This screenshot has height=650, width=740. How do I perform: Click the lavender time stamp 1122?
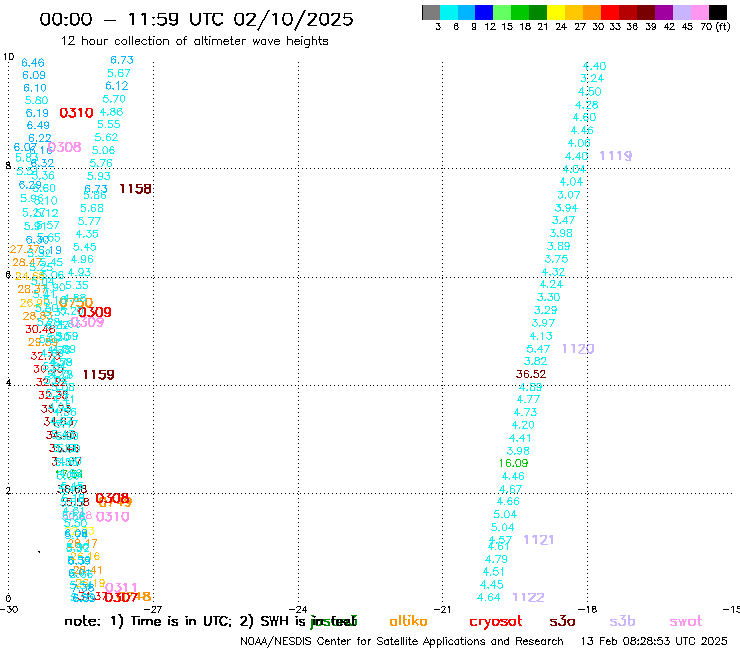click(x=529, y=597)
